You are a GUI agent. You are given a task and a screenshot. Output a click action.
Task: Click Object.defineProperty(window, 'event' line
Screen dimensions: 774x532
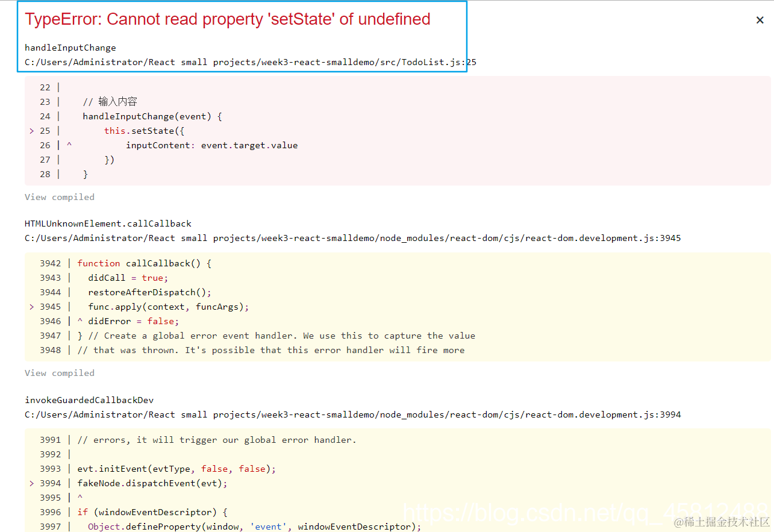[x=254, y=527]
